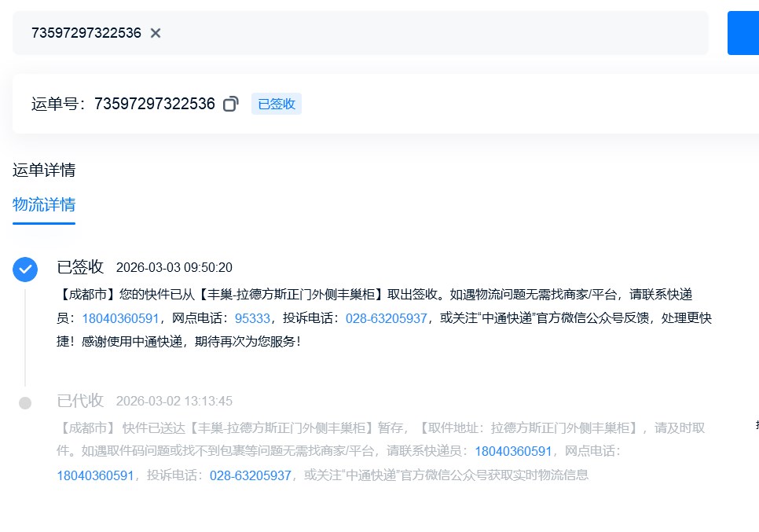
Task: Open the 95333 network phone link
Action: (252, 318)
